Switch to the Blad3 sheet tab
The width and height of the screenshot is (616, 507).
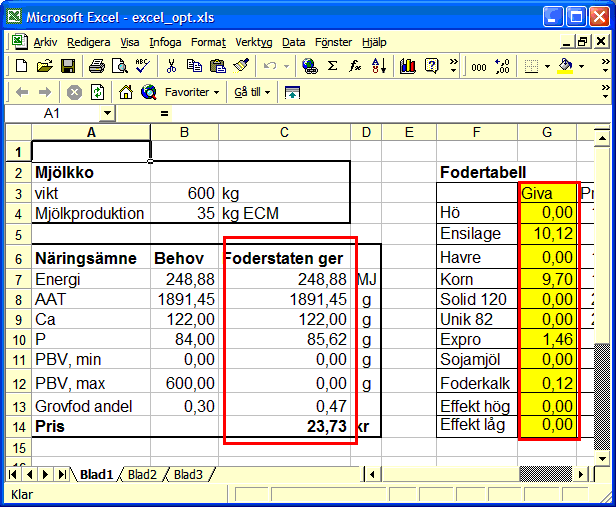tap(188, 474)
